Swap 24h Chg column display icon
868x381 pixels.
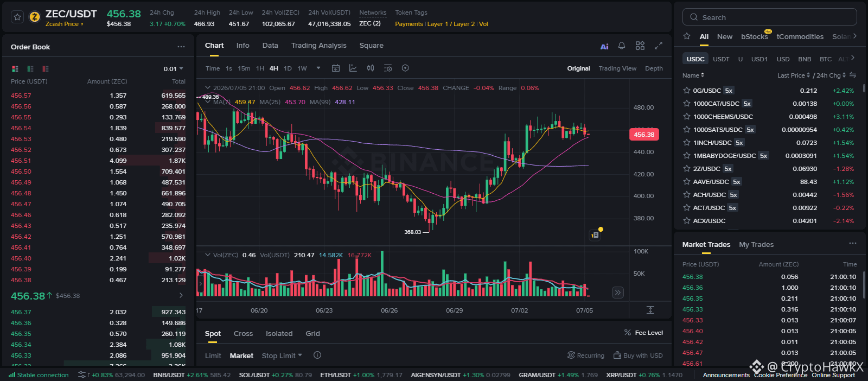(853, 75)
